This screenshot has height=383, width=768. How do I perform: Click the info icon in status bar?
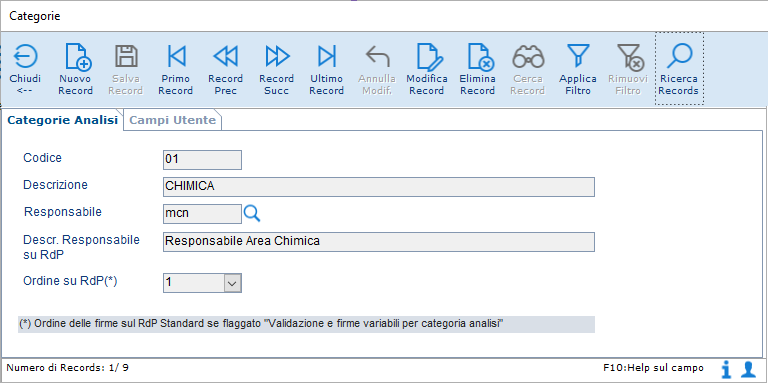(x=726, y=369)
